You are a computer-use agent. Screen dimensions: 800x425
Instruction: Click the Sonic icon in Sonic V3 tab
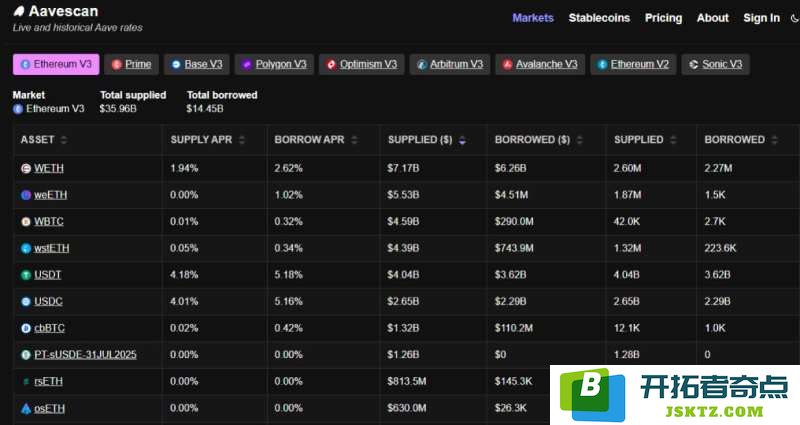pos(693,65)
